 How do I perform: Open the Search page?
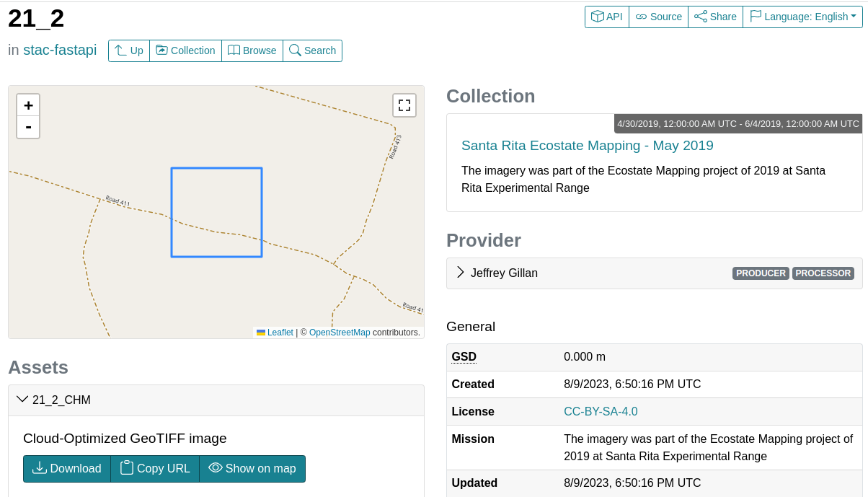pyautogui.click(x=313, y=50)
